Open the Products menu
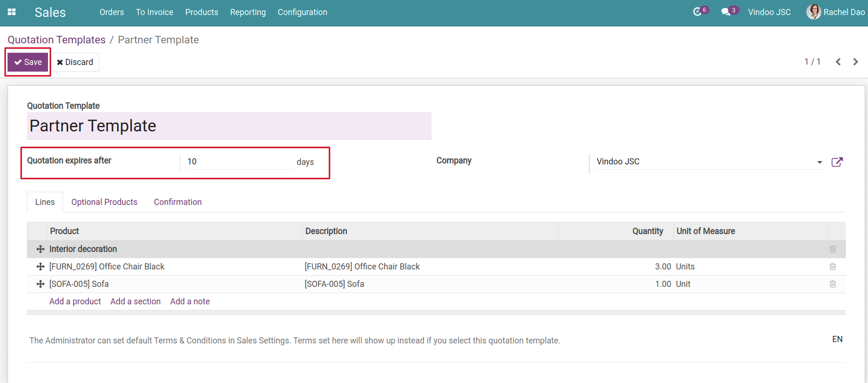This screenshot has width=868, height=383. click(x=201, y=12)
